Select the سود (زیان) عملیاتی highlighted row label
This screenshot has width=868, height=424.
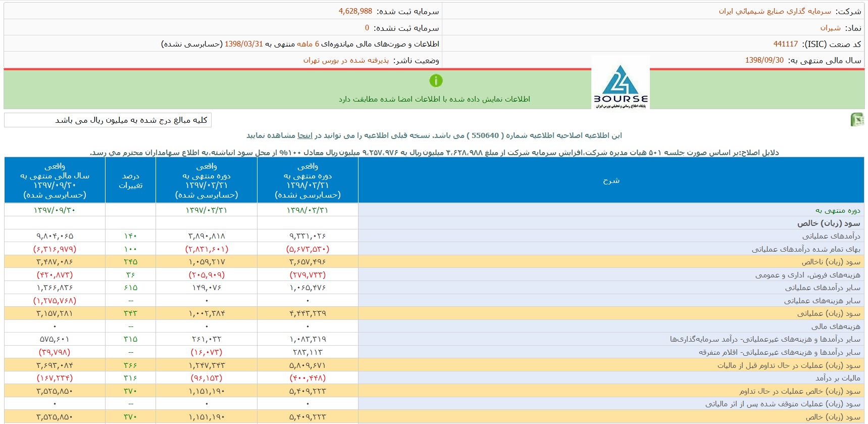pos(828,313)
